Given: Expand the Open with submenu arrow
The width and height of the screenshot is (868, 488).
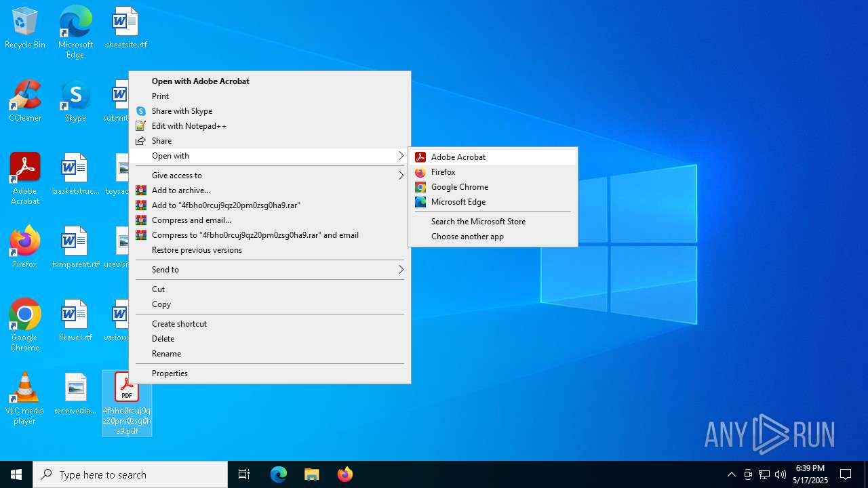Looking at the screenshot, I should [x=401, y=156].
